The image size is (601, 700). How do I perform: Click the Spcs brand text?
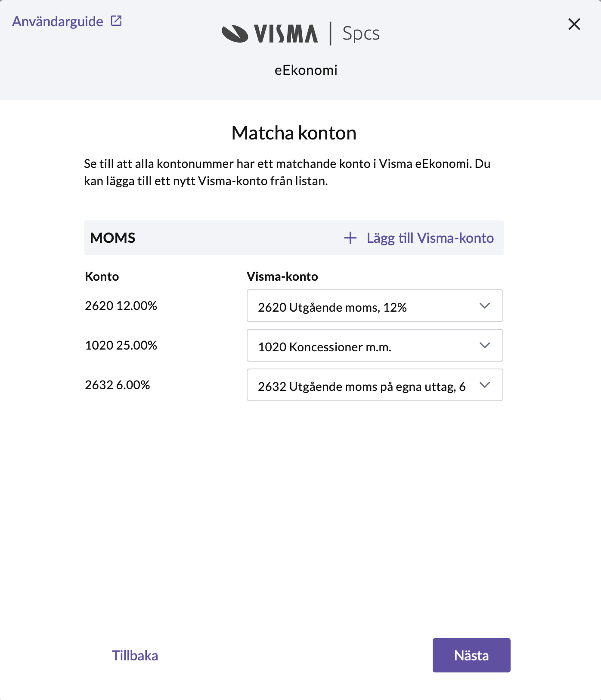361,34
